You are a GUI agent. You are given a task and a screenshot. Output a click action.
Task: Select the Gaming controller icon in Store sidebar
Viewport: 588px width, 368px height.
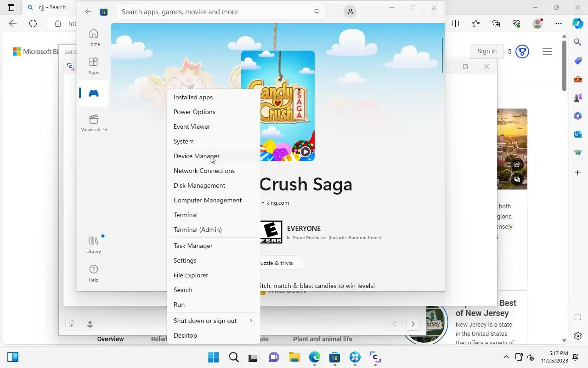click(x=94, y=93)
